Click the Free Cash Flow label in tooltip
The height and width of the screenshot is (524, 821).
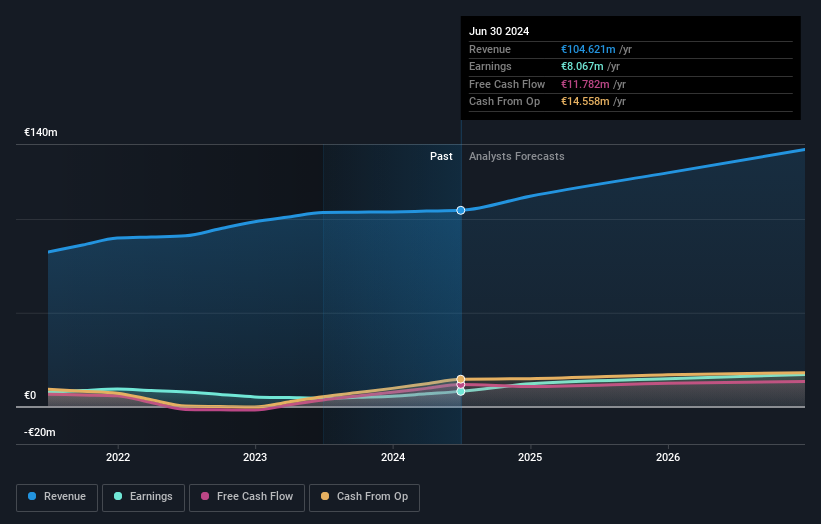pos(507,84)
